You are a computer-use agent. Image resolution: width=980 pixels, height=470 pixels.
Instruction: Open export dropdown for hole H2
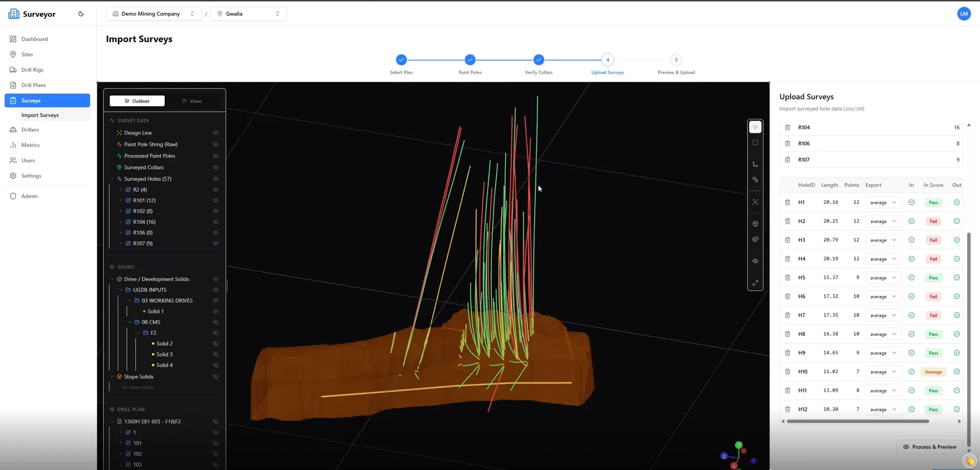coord(883,221)
